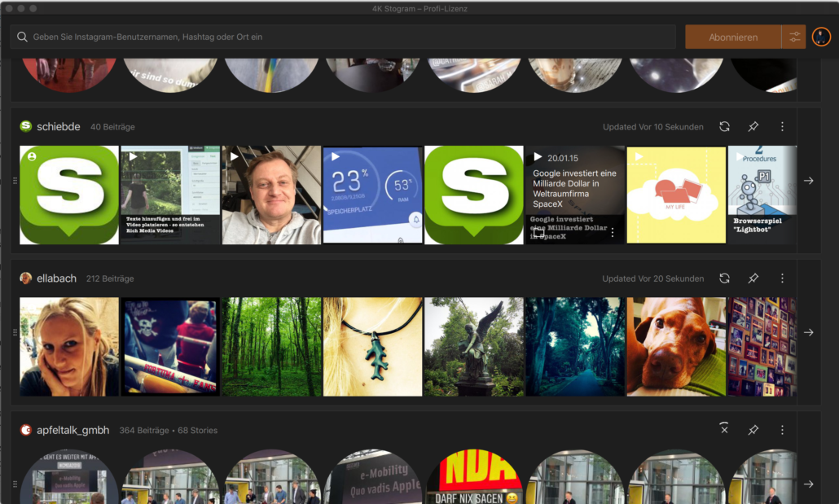This screenshot has width=839, height=504.
Task: Show more ellabach posts with right arrow
Action: click(808, 332)
